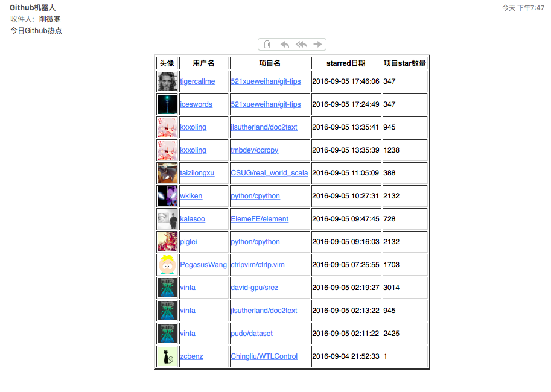
Task: Open iceswords' avatar image
Action: [167, 104]
